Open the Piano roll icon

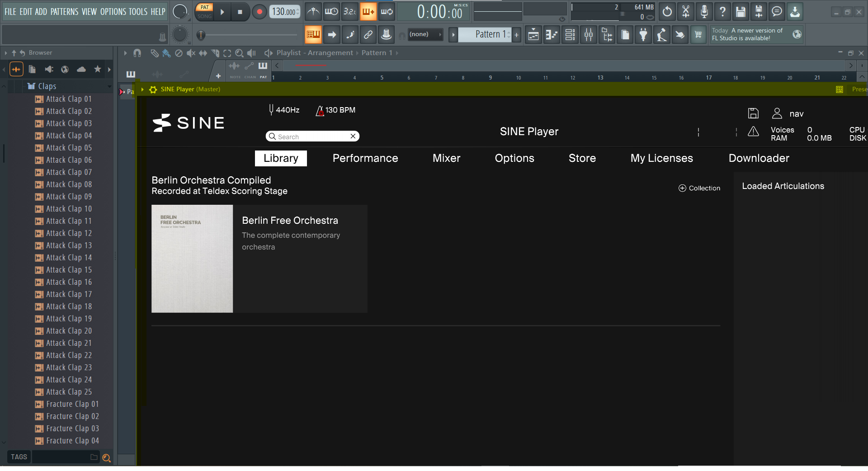click(552, 34)
